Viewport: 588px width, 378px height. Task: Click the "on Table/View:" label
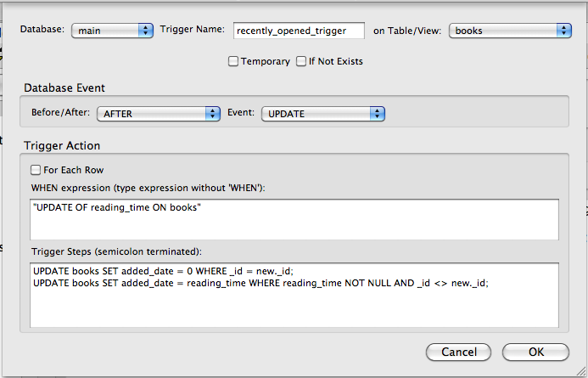[407, 31]
